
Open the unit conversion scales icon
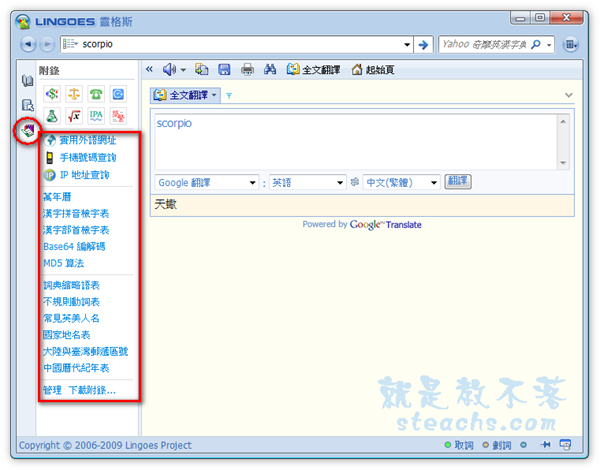(x=74, y=94)
